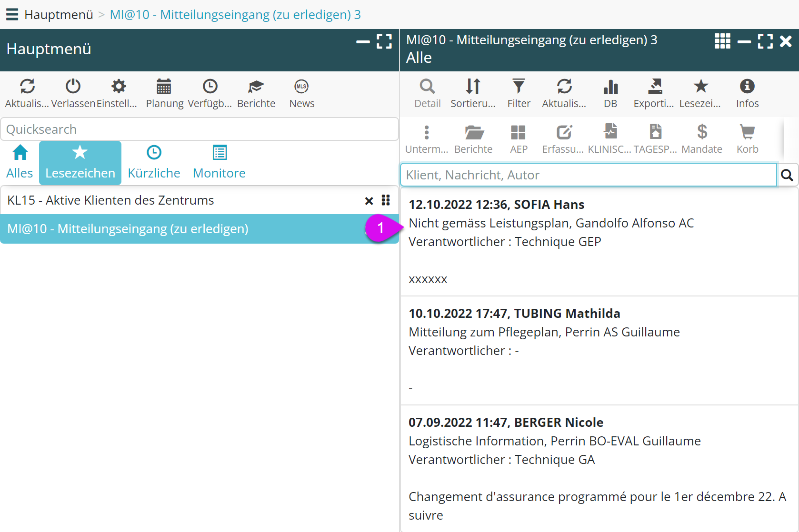Click the Quicksearch input field

[x=199, y=129]
